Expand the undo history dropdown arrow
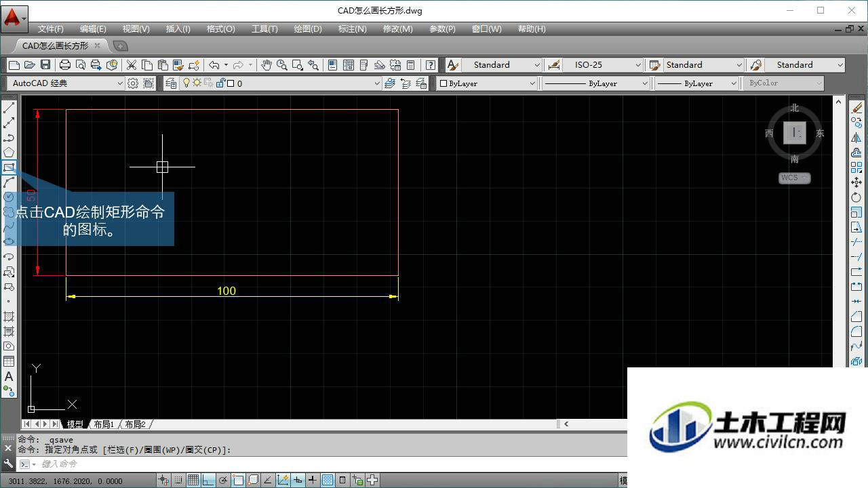 tap(226, 65)
